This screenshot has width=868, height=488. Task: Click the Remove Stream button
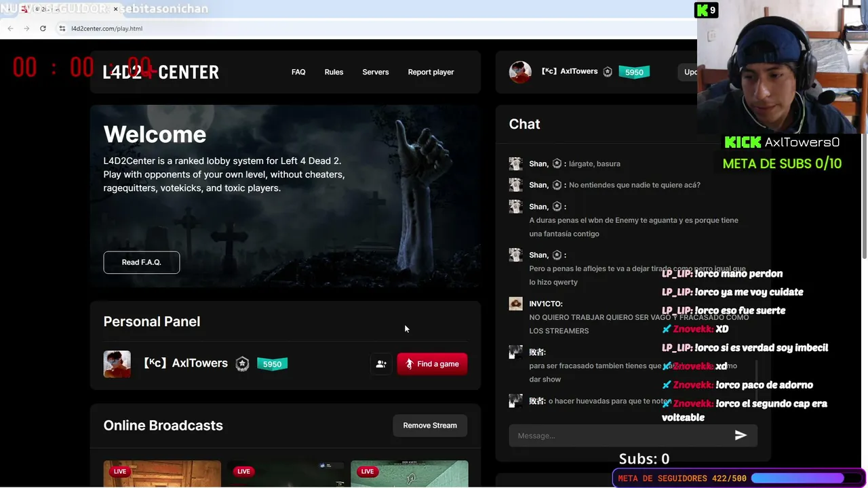pyautogui.click(x=430, y=426)
